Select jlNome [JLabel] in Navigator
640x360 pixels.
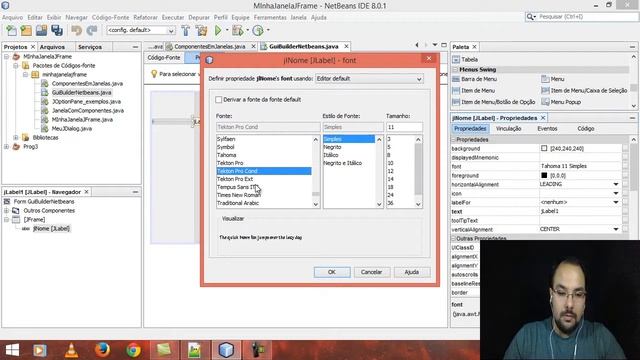[x=51, y=229]
